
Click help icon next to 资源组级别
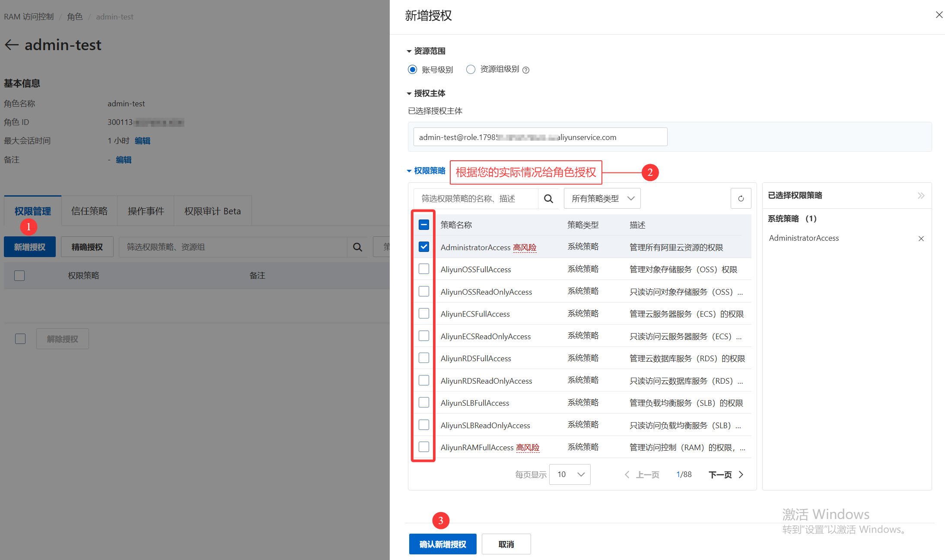click(526, 70)
